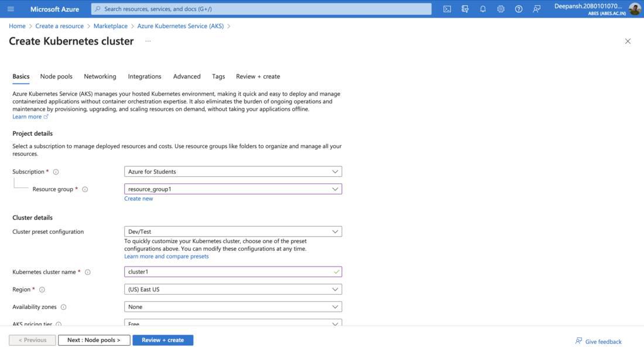Click the Create new resource group link
This screenshot has height=355, width=644.
(x=138, y=199)
